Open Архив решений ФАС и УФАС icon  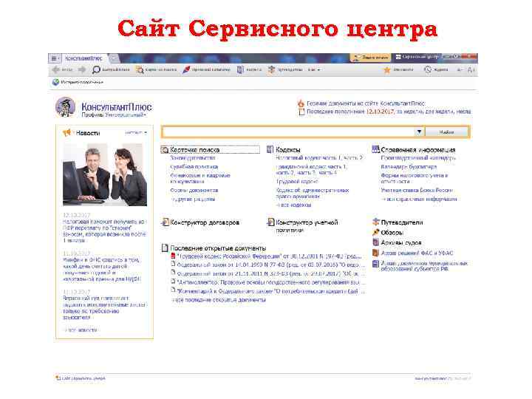(x=376, y=253)
